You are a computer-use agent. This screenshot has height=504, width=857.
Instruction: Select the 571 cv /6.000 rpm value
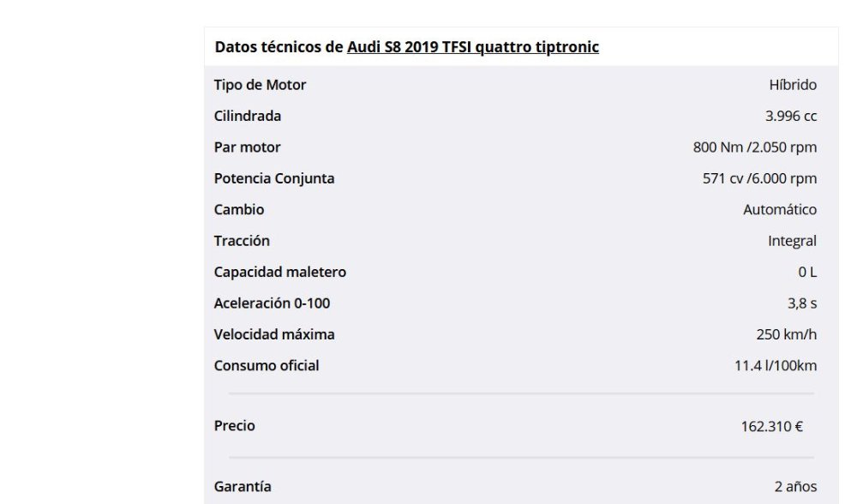pyautogui.click(x=759, y=178)
